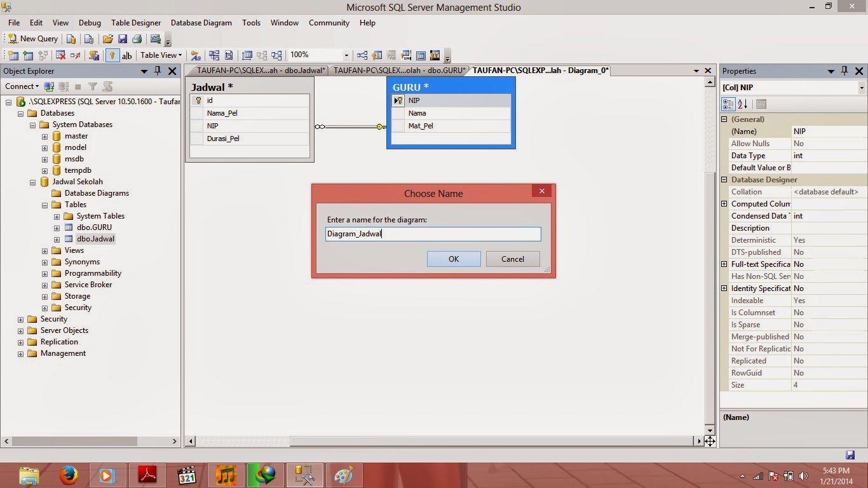Viewport: 868px width, 488px height.
Task: Expand the dbo.GURU table node
Action: click(x=57, y=228)
